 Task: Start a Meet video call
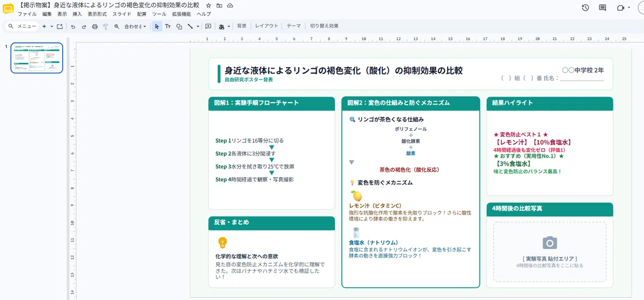click(x=621, y=8)
